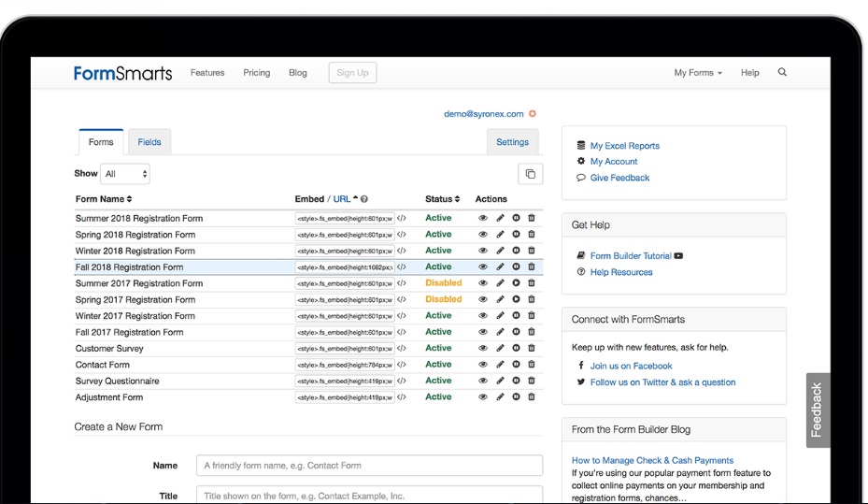
Task: Open the Settings tab
Action: click(x=513, y=142)
